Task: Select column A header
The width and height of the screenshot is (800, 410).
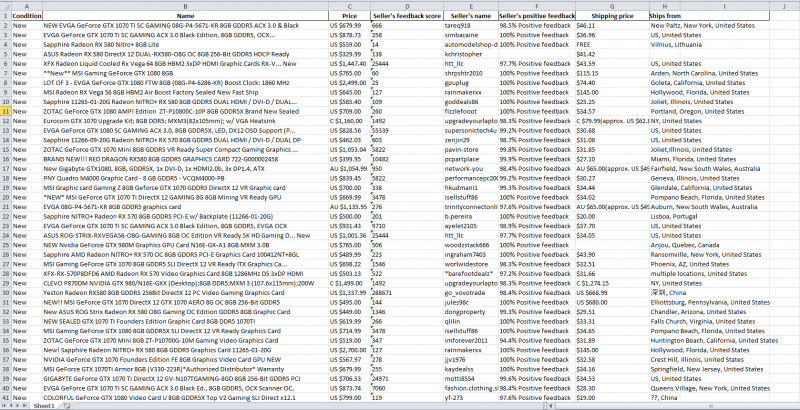Action: [27, 6]
